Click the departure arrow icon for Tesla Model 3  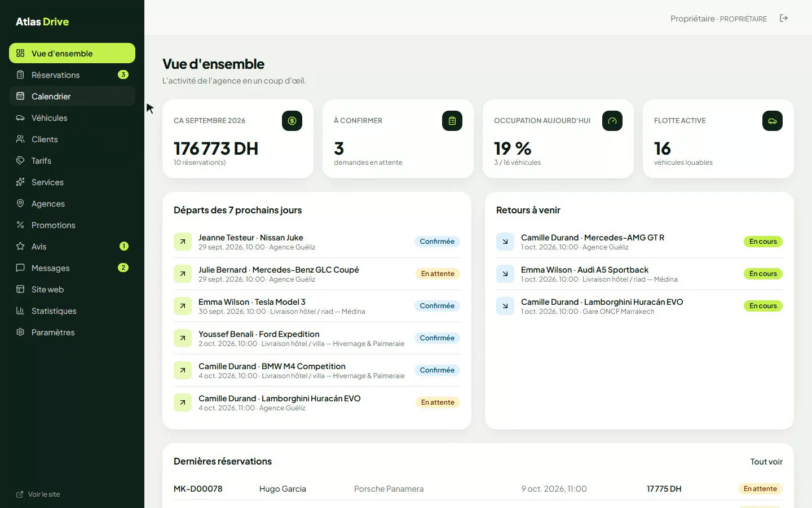tap(183, 306)
